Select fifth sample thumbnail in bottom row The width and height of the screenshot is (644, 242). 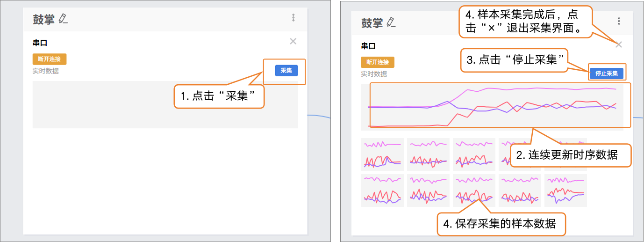(565, 191)
